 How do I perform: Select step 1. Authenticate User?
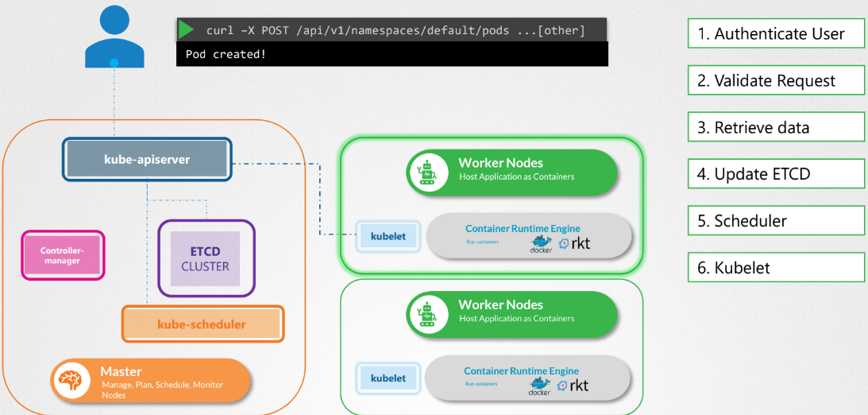coord(775,34)
